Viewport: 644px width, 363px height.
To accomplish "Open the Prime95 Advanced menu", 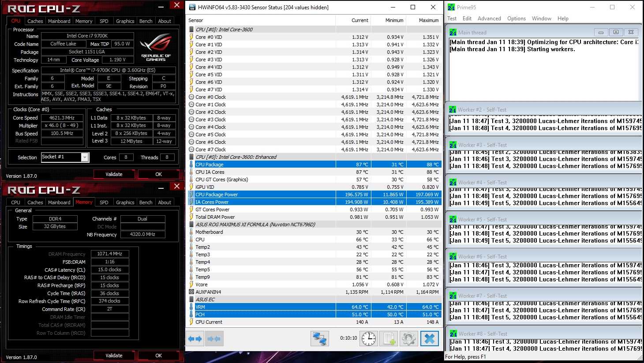I will coord(489,19).
